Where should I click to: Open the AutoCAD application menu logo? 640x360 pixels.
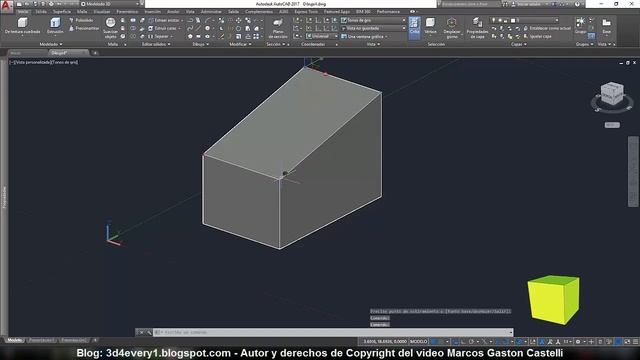click(x=6, y=7)
